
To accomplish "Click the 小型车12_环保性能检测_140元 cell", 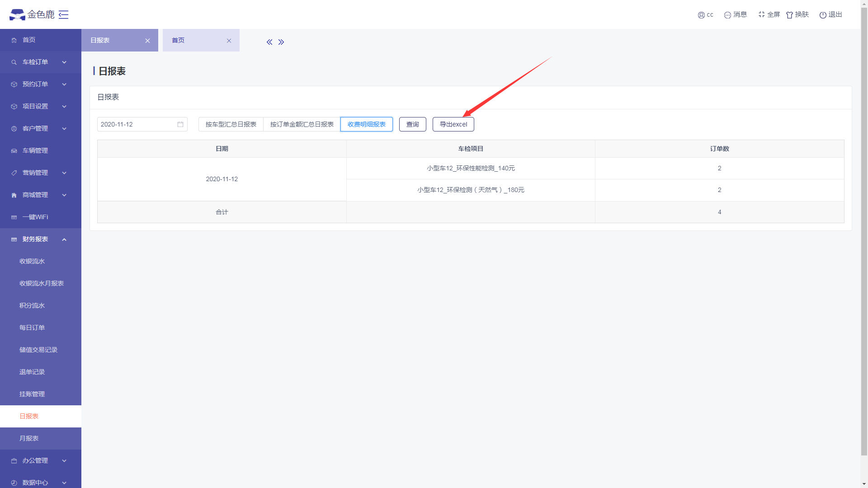I will point(471,168).
